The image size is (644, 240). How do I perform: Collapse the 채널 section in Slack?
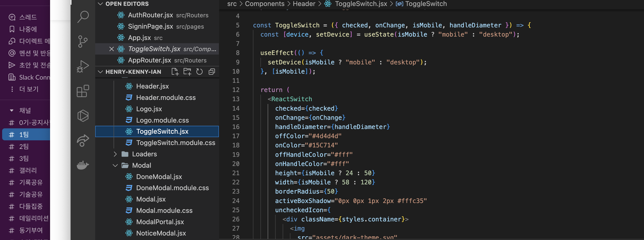[x=12, y=110]
